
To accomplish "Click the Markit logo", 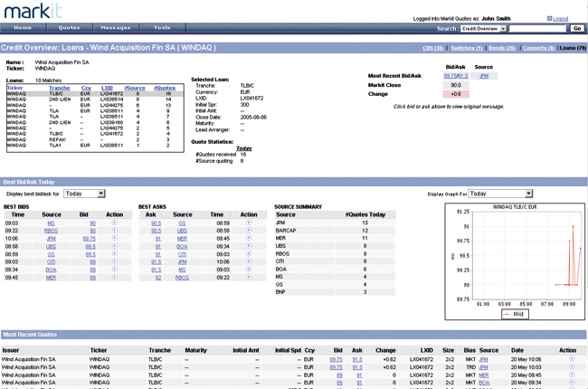I will [33, 11].
